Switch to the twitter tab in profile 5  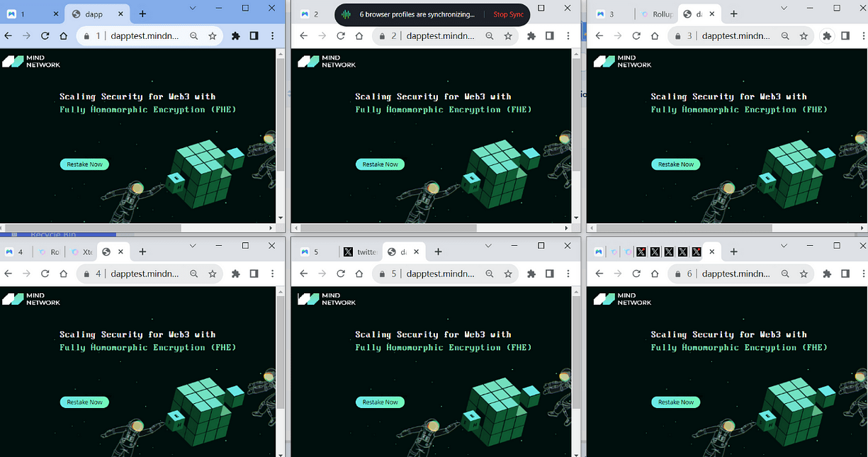tap(360, 252)
